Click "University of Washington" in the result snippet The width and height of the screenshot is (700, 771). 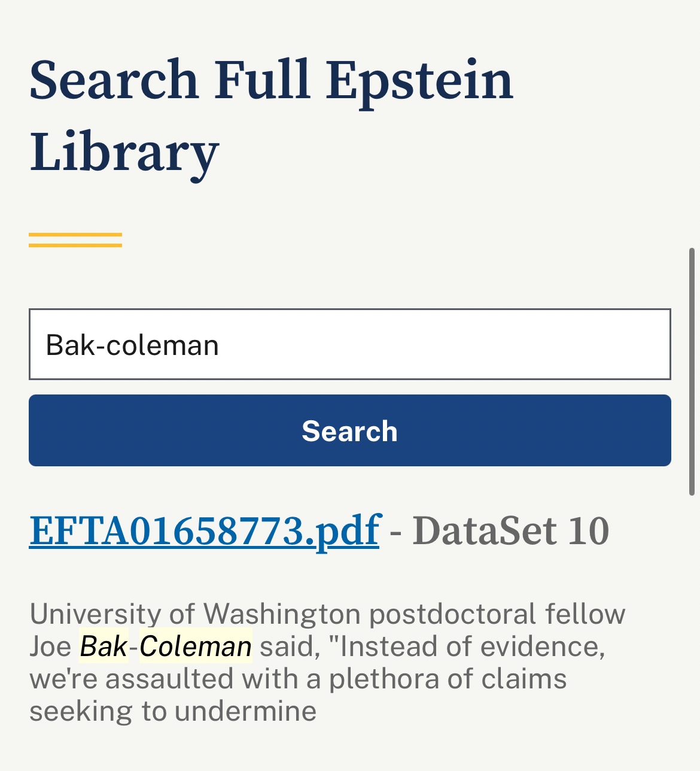195,614
